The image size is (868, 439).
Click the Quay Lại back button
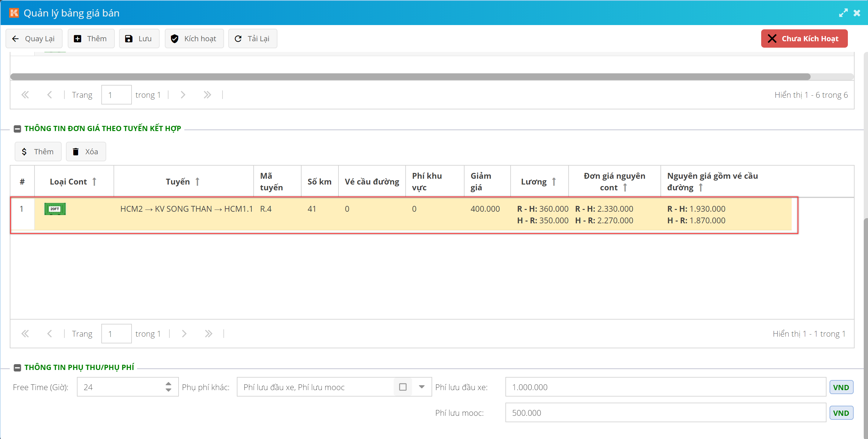pos(34,39)
